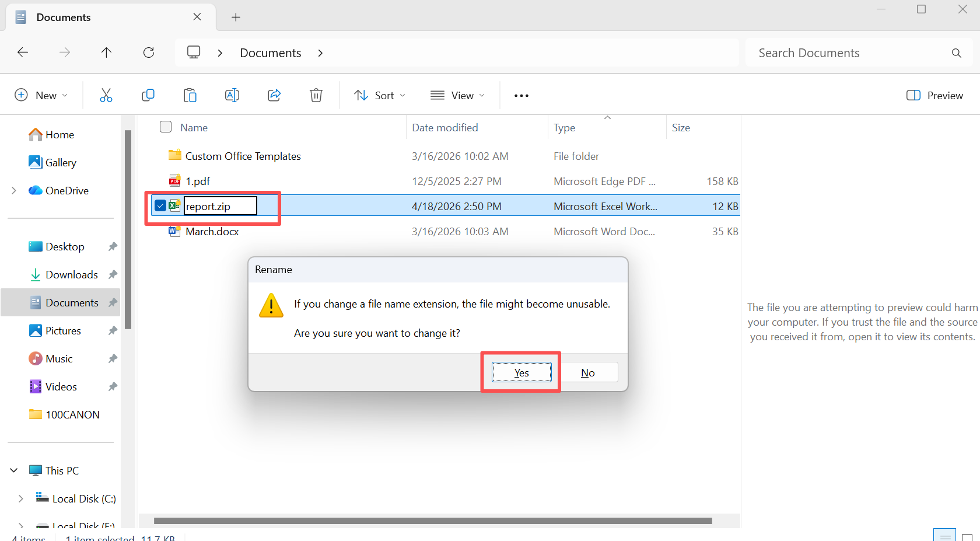Click the report.zip rename text box
980x541 pixels.
click(x=220, y=205)
